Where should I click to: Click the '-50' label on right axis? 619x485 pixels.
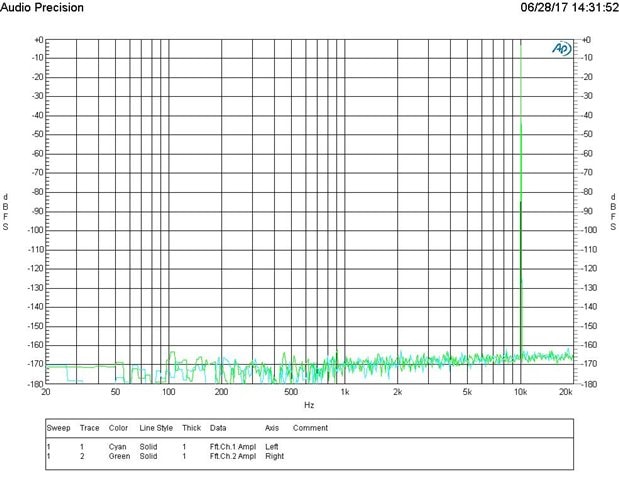coord(588,134)
